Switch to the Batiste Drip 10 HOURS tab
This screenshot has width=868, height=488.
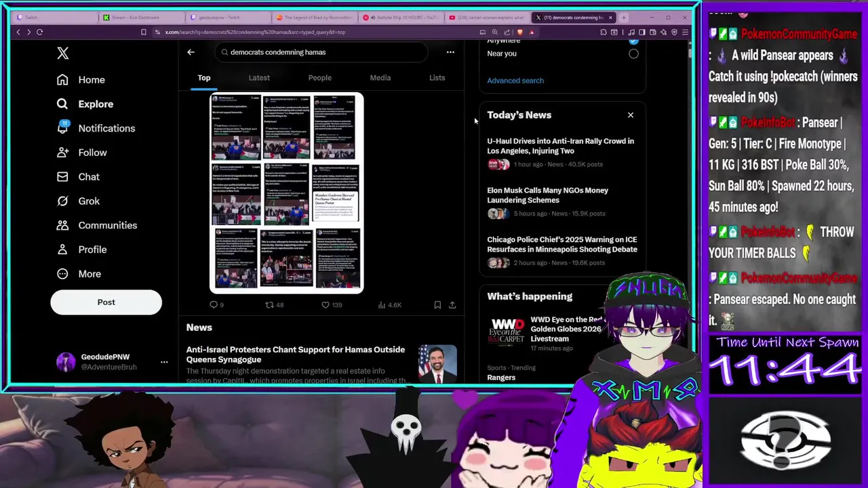402,17
